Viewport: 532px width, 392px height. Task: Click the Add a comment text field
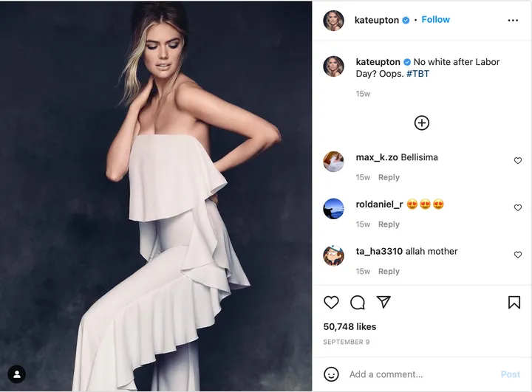pyautogui.click(x=421, y=374)
